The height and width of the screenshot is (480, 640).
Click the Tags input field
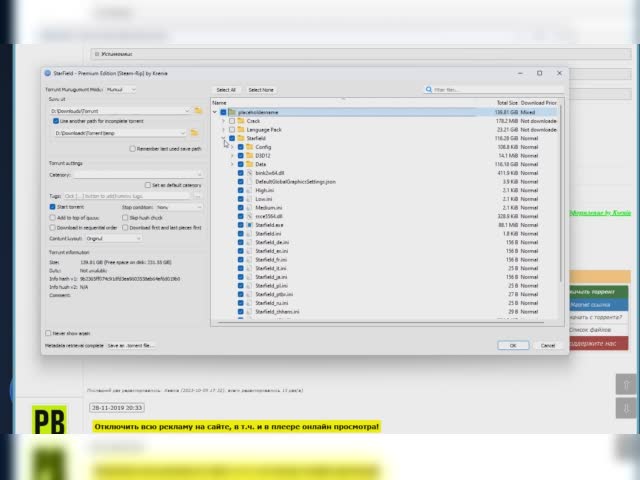point(127,196)
